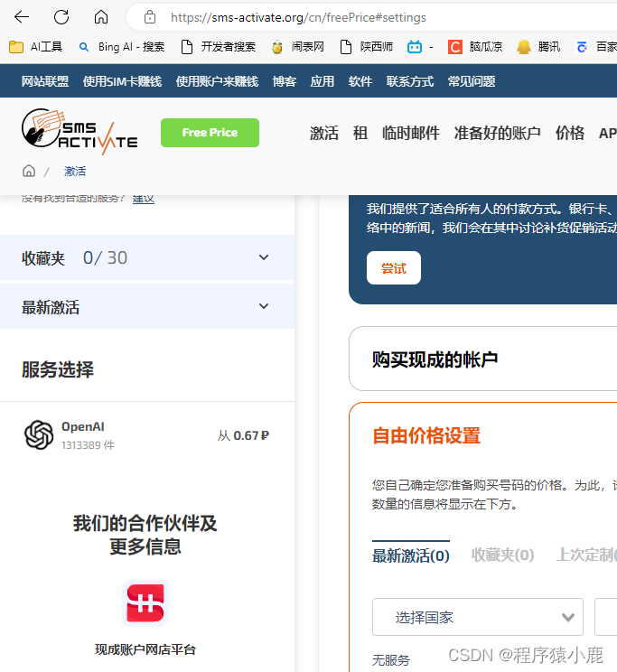
Task: Click the 激活 breadcrumb link
Action: [75, 172]
